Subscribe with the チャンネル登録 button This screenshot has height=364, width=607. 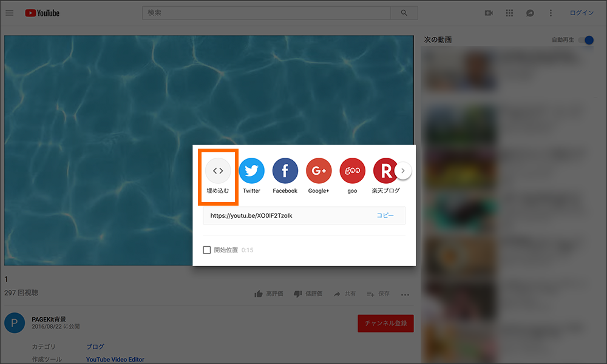(385, 323)
